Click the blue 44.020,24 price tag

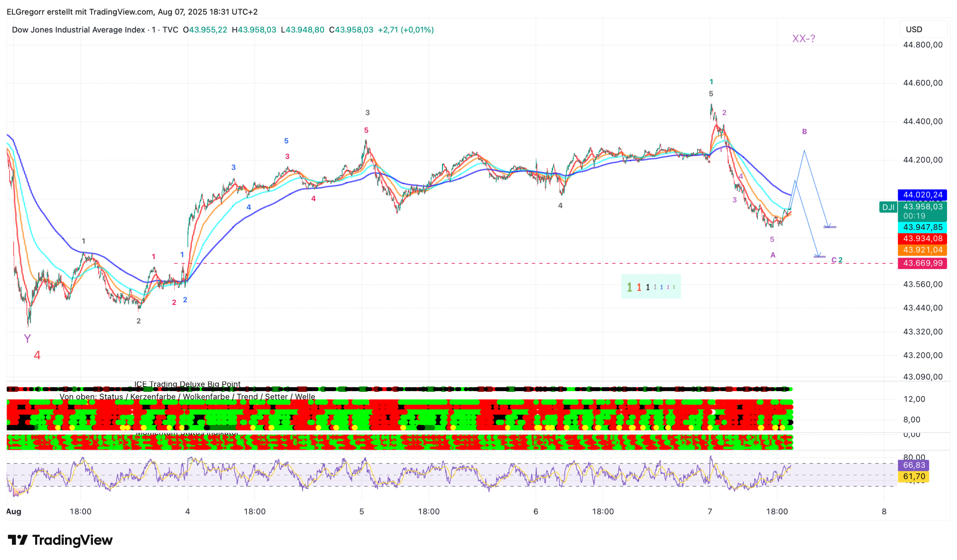click(922, 195)
